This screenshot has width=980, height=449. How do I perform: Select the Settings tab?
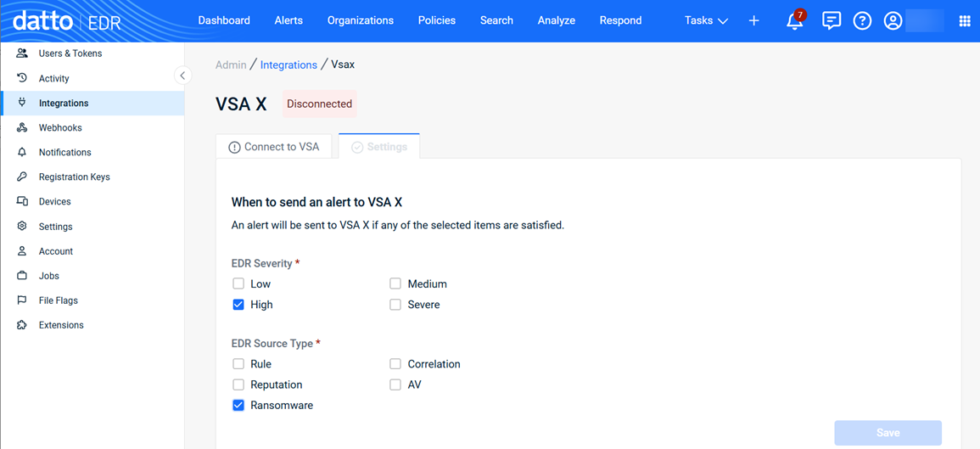click(x=379, y=147)
